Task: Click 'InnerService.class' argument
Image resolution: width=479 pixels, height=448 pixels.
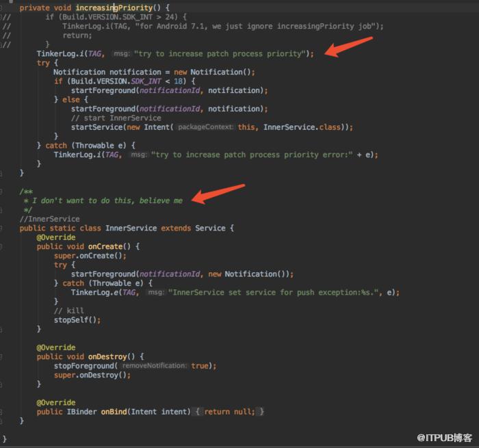Action: tap(302, 127)
